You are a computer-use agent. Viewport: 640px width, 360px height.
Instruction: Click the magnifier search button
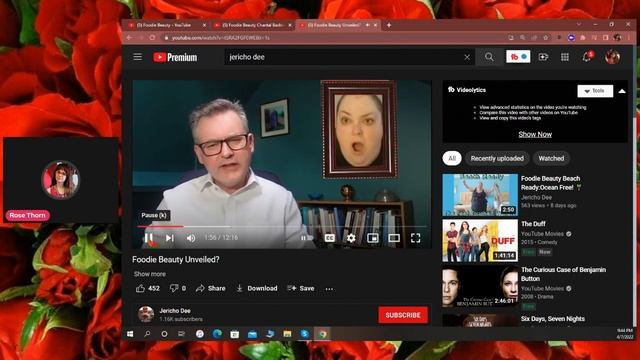point(489,57)
